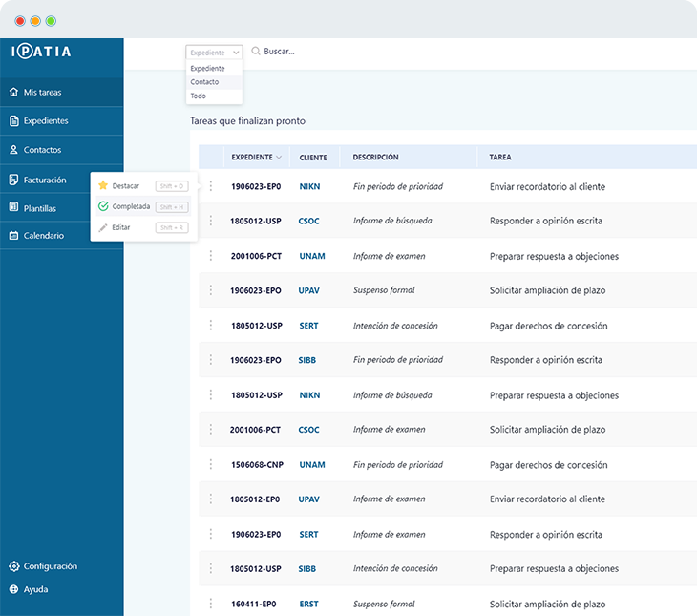Select Destacar from the context menu
697x616 pixels.
[x=125, y=185]
